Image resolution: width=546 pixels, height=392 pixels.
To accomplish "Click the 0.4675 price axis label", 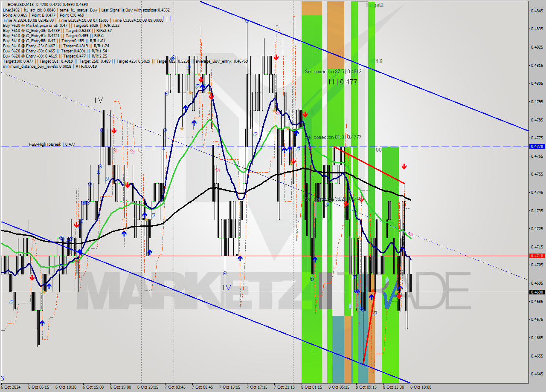I will pos(537,319).
